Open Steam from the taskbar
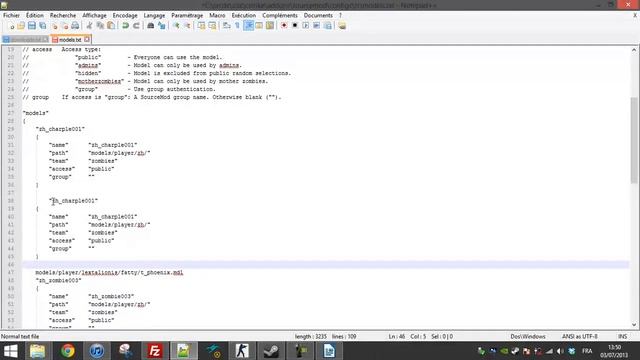The image size is (640, 360). pos(271,351)
